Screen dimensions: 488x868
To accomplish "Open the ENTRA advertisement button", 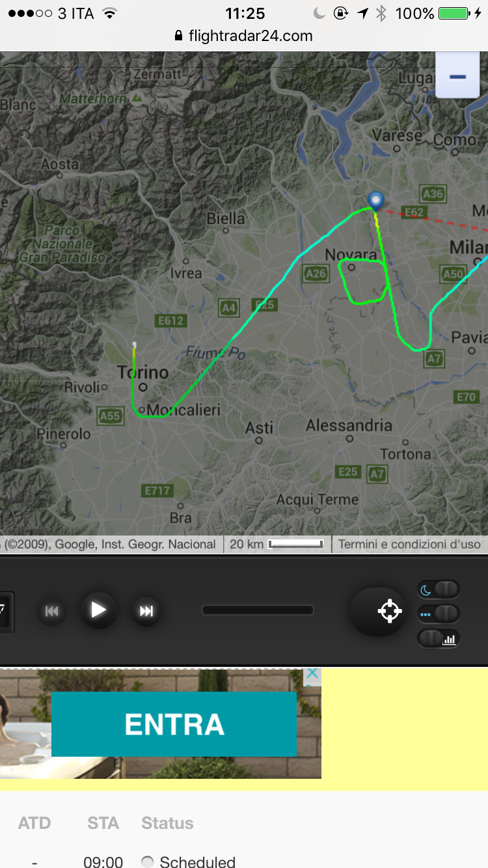I will click(x=174, y=724).
